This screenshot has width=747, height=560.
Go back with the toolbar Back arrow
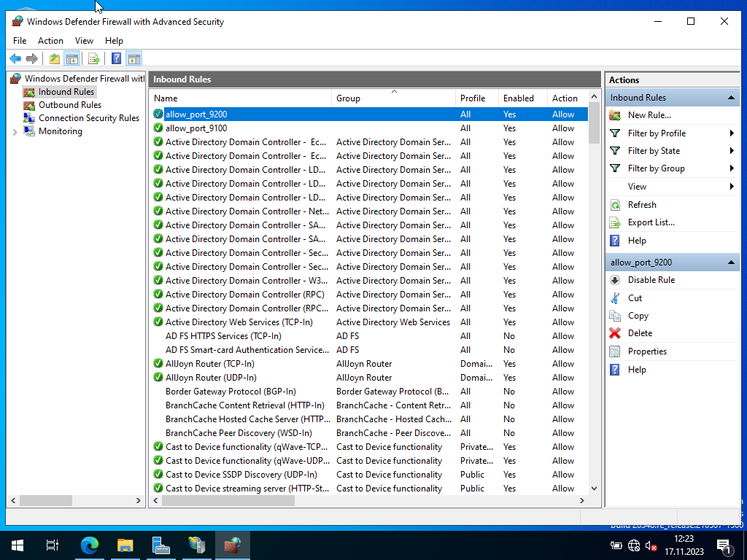click(x=15, y=59)
